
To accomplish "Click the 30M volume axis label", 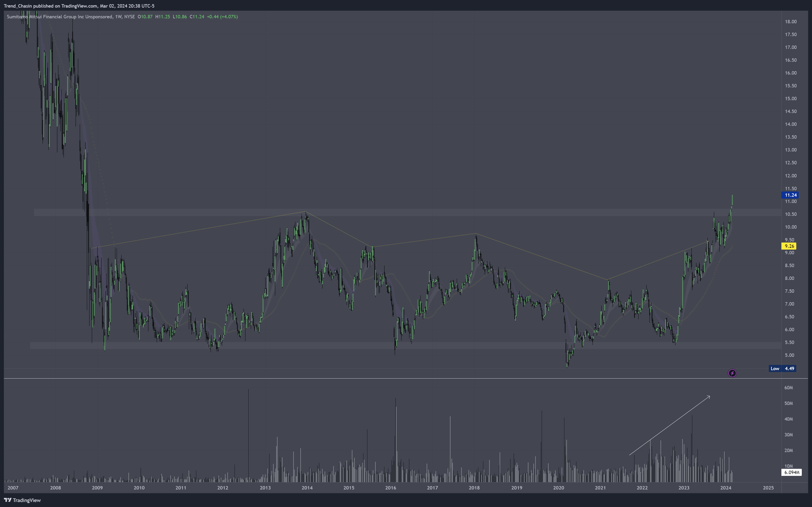I will (788, 435).
